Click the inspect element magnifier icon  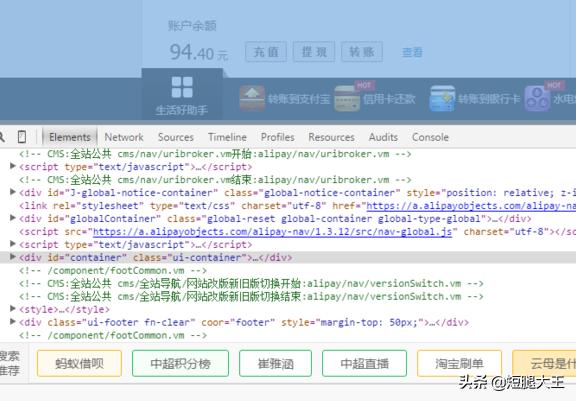1,137
